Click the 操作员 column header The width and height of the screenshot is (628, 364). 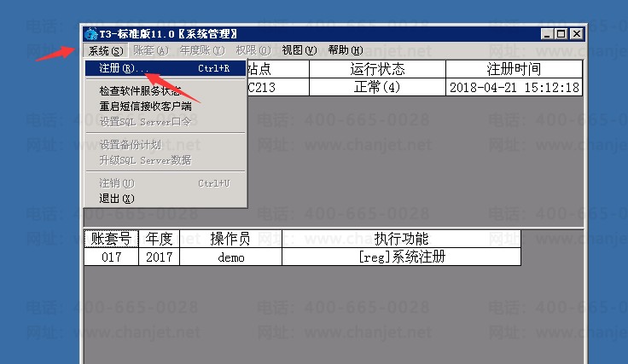[x=230, y=239]
